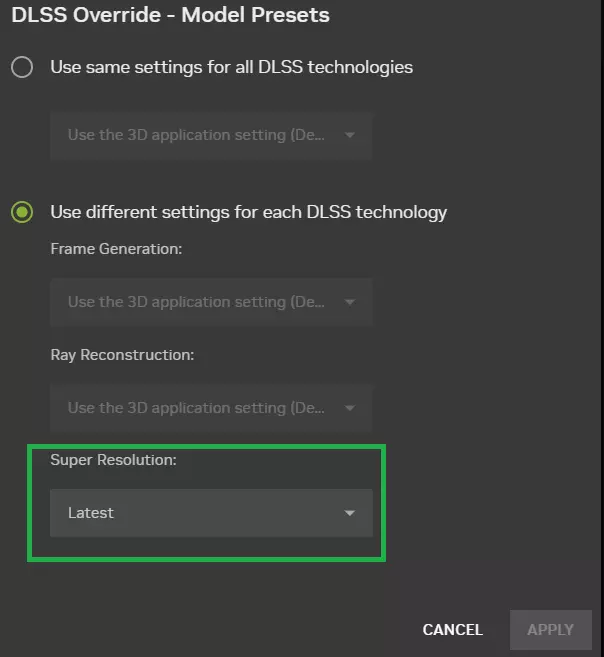Open the Frame Generation preset dropdown
This screenshot has width=604, height=657.
[211, 302]
